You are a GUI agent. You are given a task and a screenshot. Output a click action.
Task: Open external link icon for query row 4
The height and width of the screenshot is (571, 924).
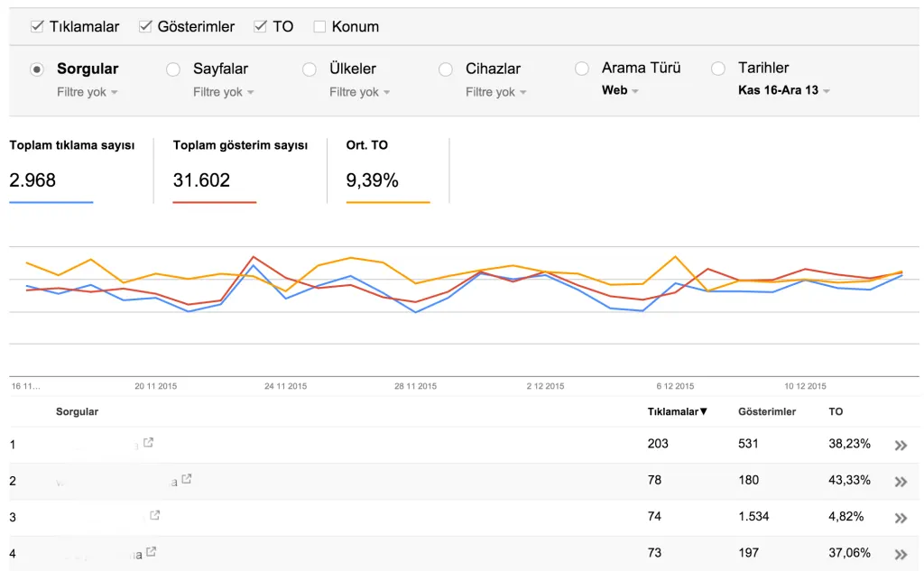152,551
